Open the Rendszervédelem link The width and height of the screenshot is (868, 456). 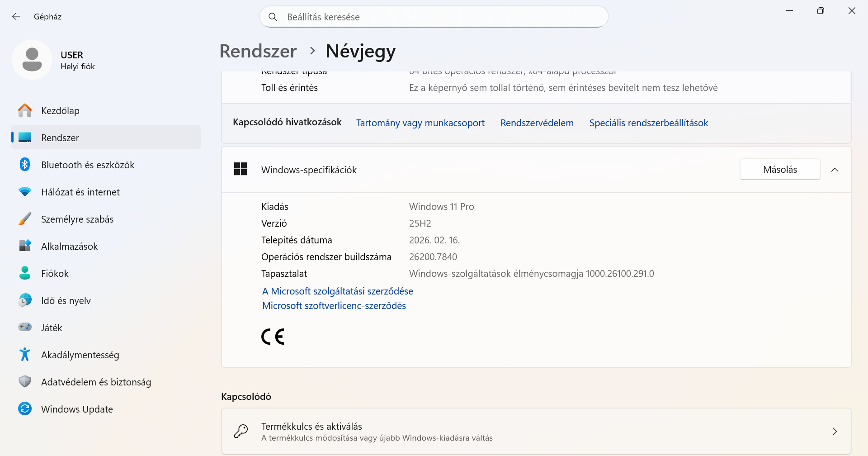tap(537, 123)
